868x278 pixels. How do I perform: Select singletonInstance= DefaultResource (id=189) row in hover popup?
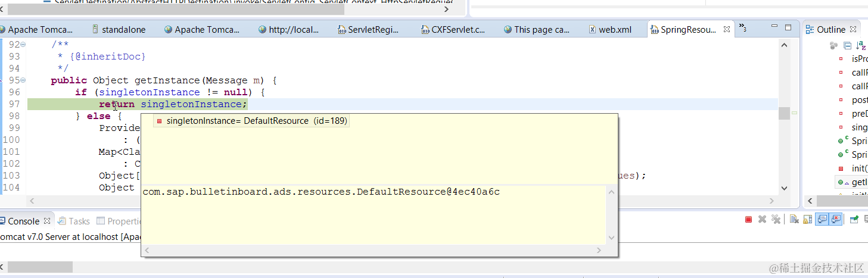click(251, 121)
